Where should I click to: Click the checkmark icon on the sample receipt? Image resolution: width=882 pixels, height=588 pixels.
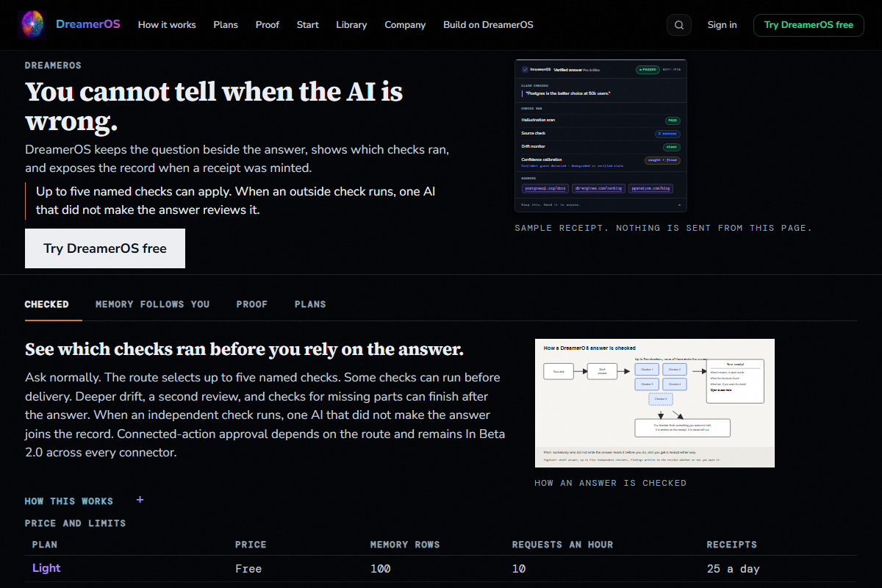click(x=525, y=69)
